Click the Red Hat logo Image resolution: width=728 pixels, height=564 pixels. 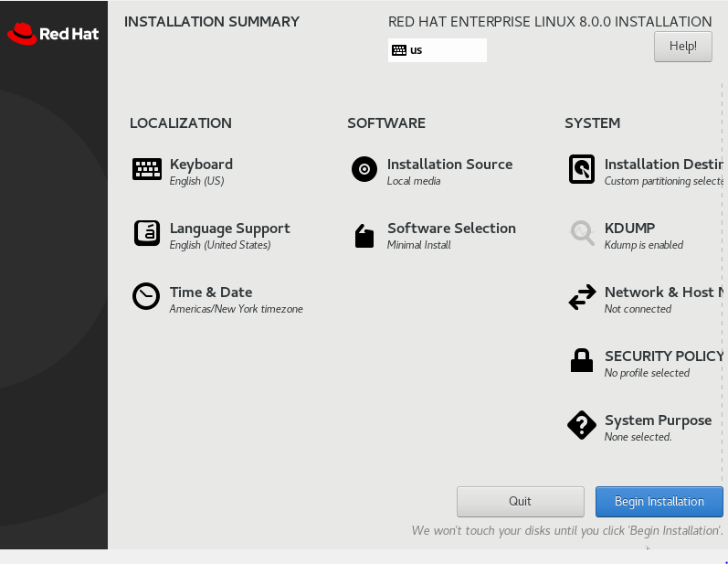(53, 34)
